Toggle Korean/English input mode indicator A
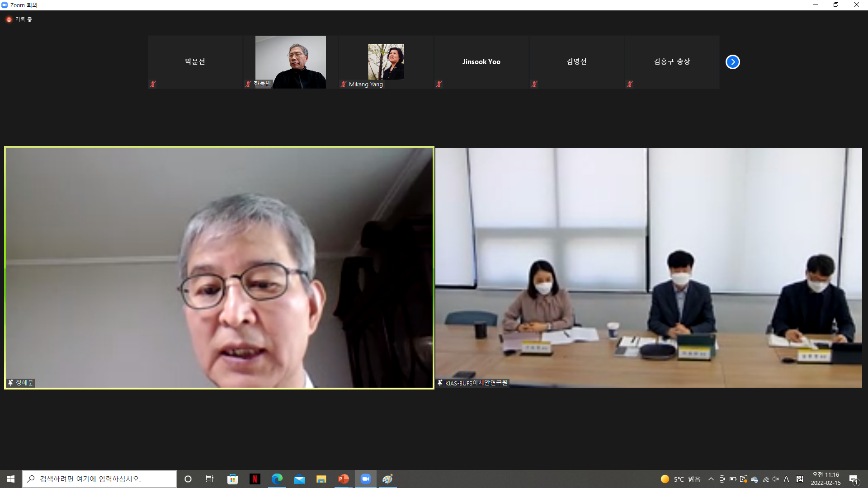 coord(786,479)
